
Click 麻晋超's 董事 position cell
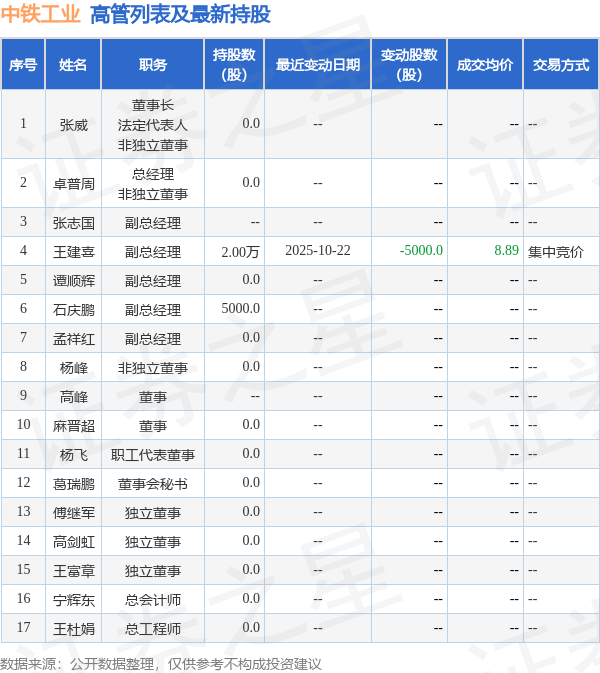[153, 426]
